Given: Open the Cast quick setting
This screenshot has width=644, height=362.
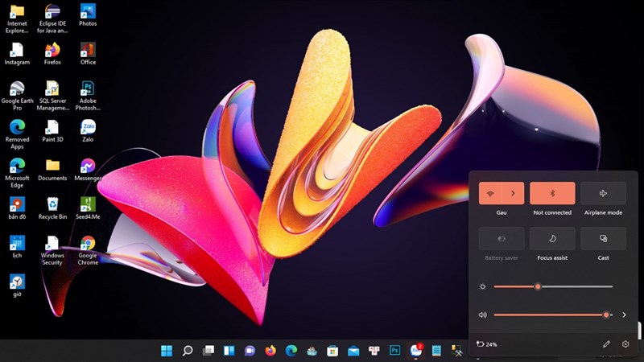Looking at the screenshot, I should (603, 238).
